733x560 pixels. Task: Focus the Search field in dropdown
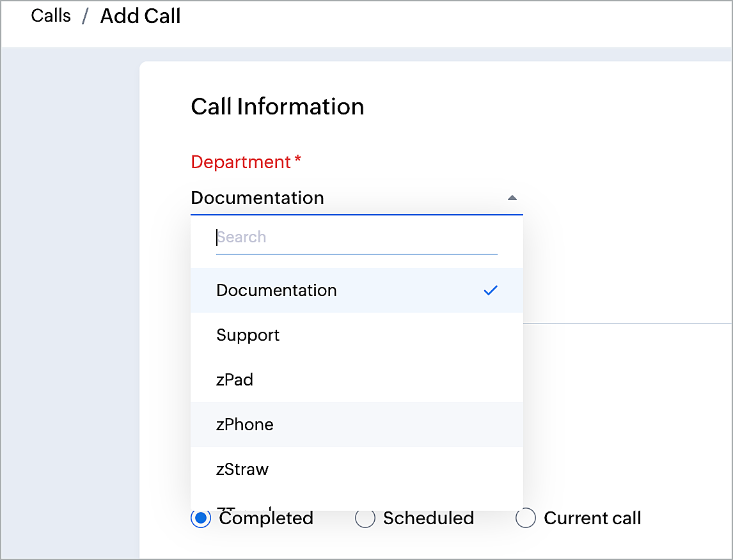coord(356,238)
